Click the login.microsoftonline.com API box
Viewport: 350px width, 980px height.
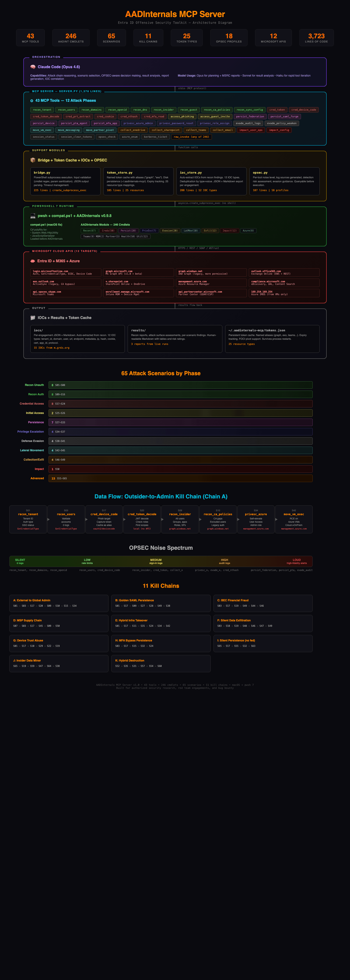click(x=66, y=272)
